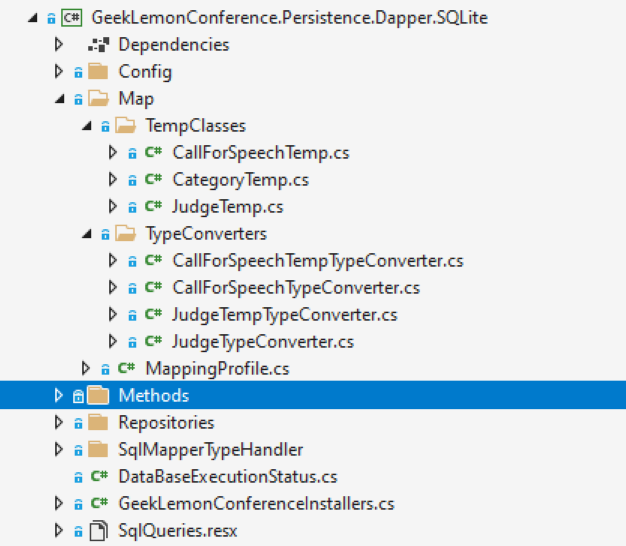Click the Dependencies node icon
The height and width of the screenshot is (546, 626).
click(99, 45)
